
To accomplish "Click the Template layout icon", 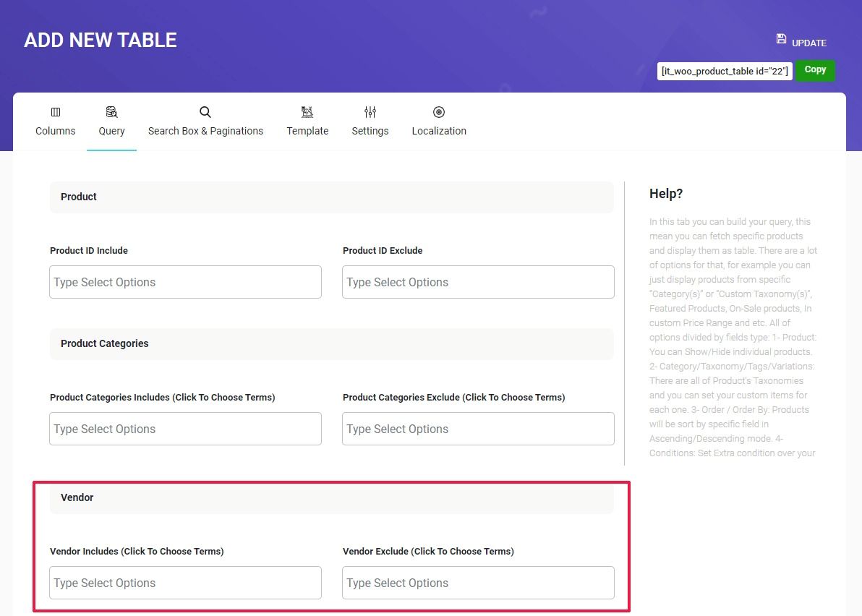I will point(307,112).
